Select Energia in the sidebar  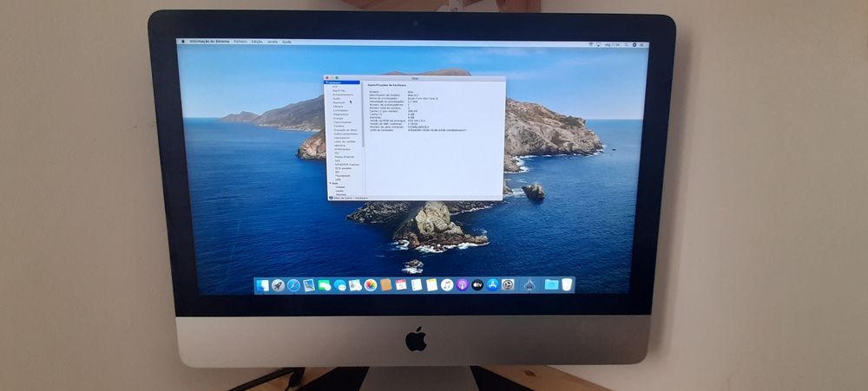[x=339, y=119]
